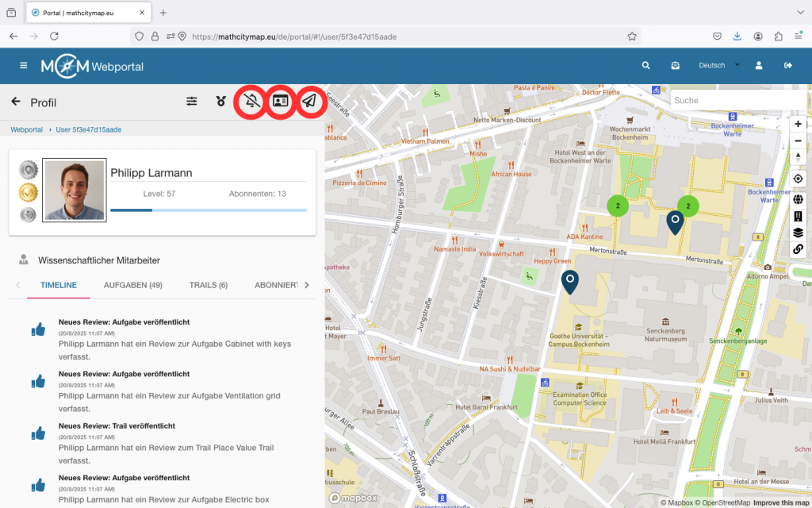Zoom in the map with plus button

click(798, 125)
